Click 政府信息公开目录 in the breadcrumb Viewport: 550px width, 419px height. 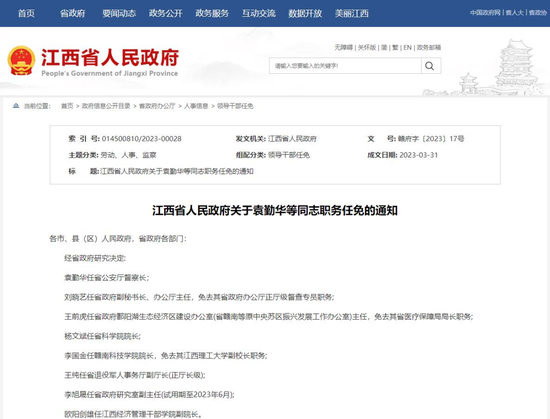[x=106, y=106]
